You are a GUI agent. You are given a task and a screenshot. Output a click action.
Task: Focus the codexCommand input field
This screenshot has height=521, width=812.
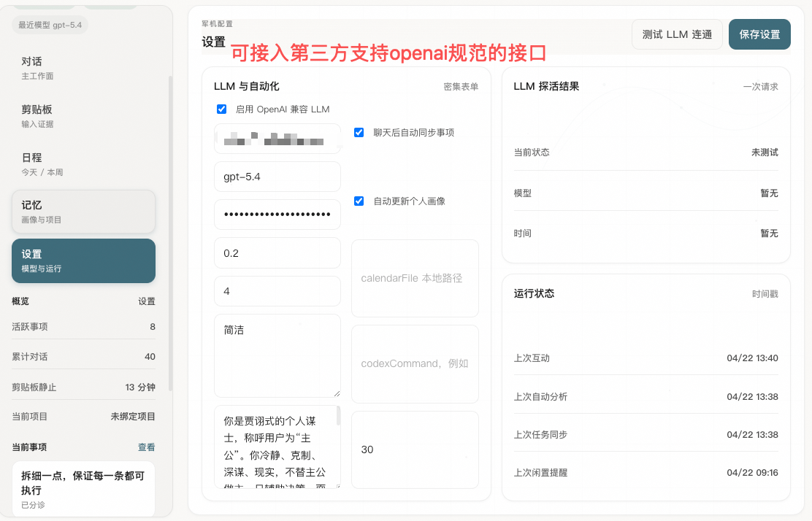[x=415, y=363]
